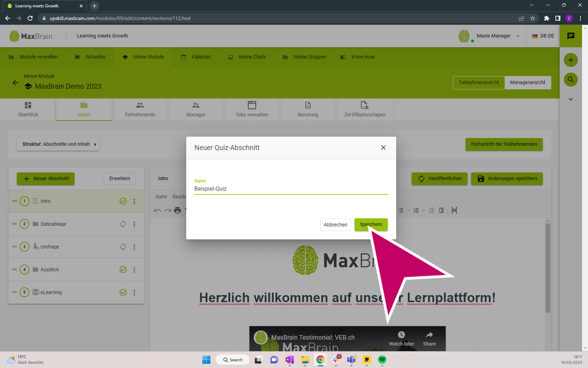This screenshot has height=368, width=588.
Task: Open the search magnifier in right sidebar
Action: pos(570,80)
